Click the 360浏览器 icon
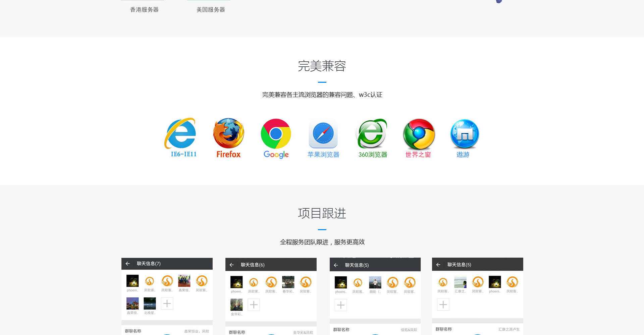This screenshot has height=335, width=644. pyautogui.click(x=372, y=134)
